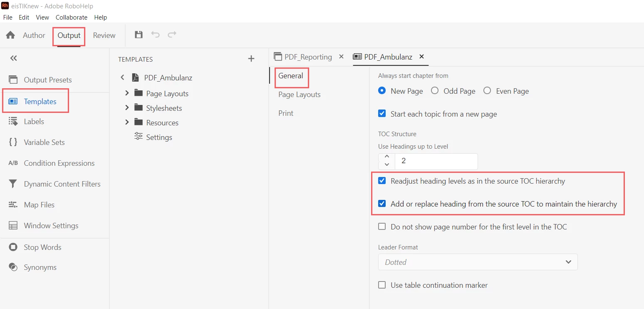Collapse the sidebar with double chevron icon

tap(14, 58)
